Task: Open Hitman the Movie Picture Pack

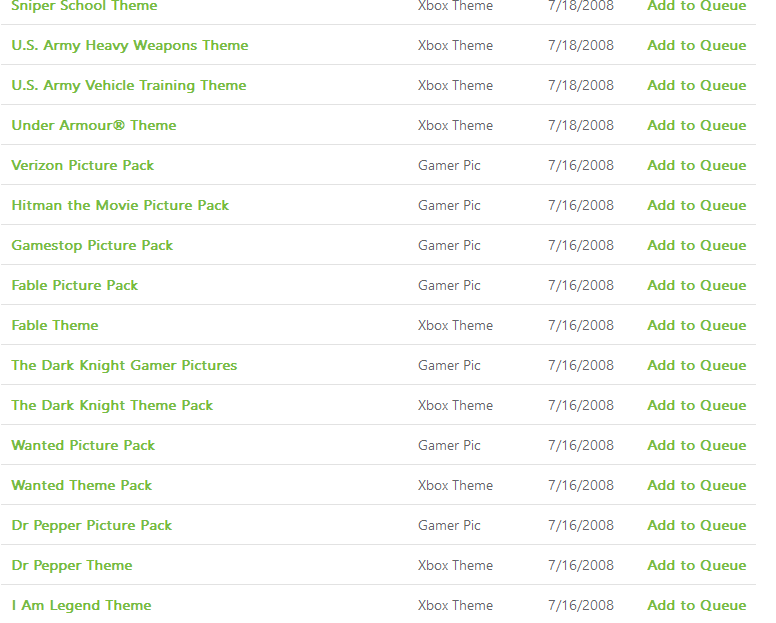Action: (120, 205)
